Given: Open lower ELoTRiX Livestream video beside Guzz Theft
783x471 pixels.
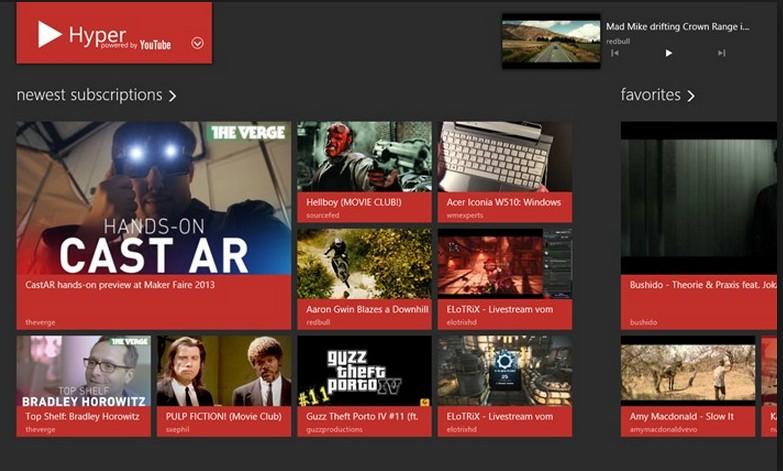Looking at the screenshot, I should pos(505,386).
